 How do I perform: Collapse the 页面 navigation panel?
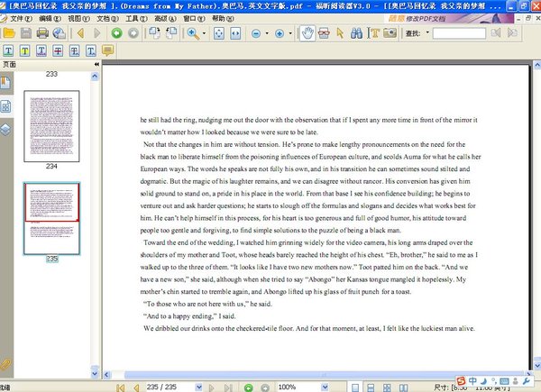tap(96, 65)
